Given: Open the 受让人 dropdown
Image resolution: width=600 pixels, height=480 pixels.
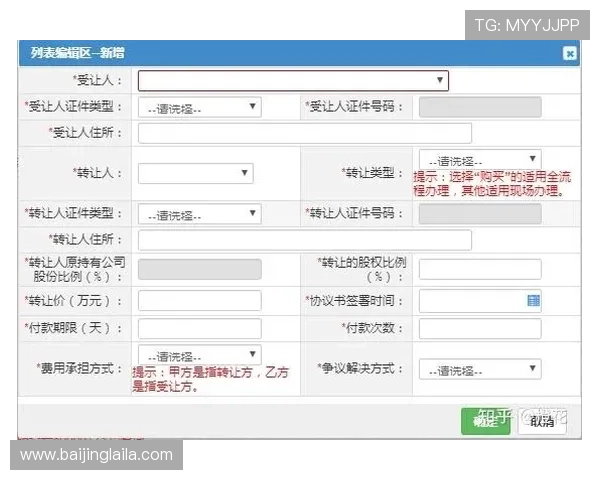Looking at the screenshot, I should coord(293,80).
